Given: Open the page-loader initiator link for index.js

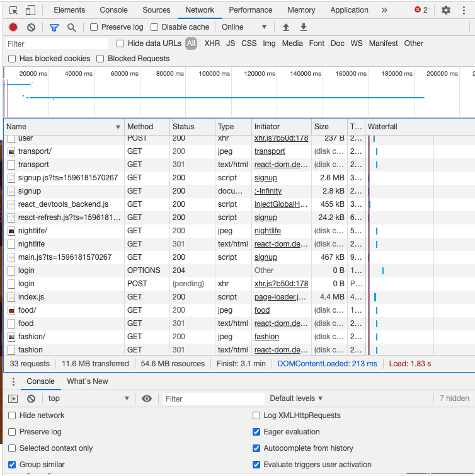Looking at the screenshot, I should pyautogui.click(x=281, y=297).
